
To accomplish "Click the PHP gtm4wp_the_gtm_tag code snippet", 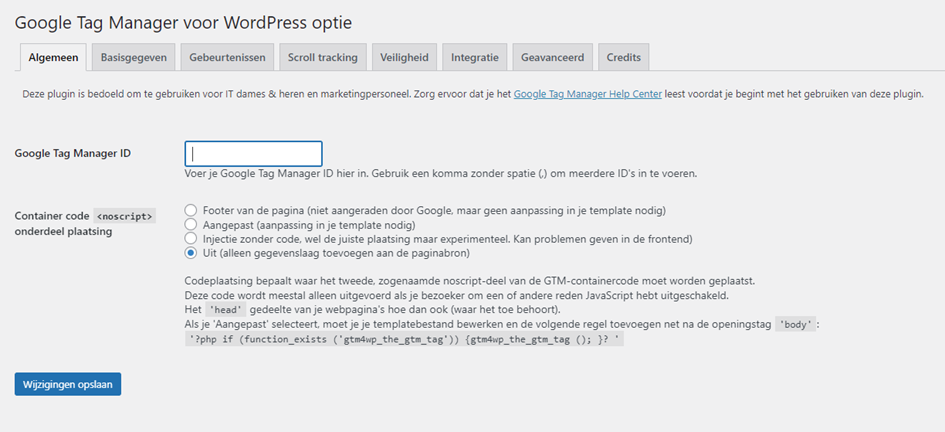I will [404, 340].
